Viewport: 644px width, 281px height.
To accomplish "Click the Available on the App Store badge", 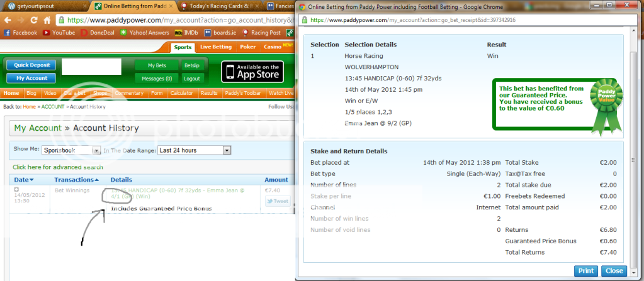I will 252,72.
